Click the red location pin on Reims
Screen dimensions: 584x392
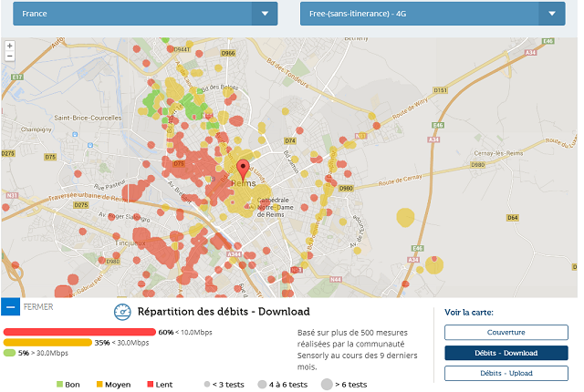coord(243,169)
